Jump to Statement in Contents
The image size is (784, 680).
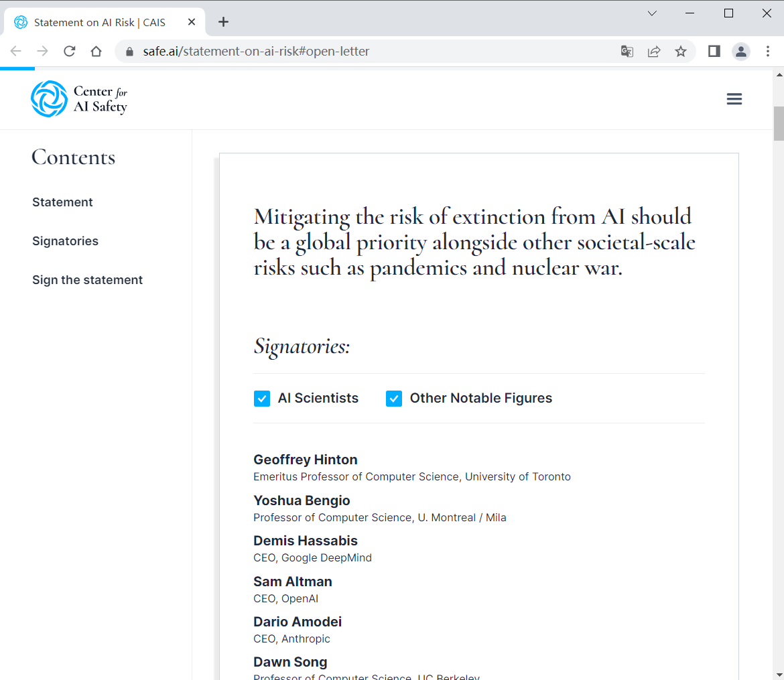(62, 202)
